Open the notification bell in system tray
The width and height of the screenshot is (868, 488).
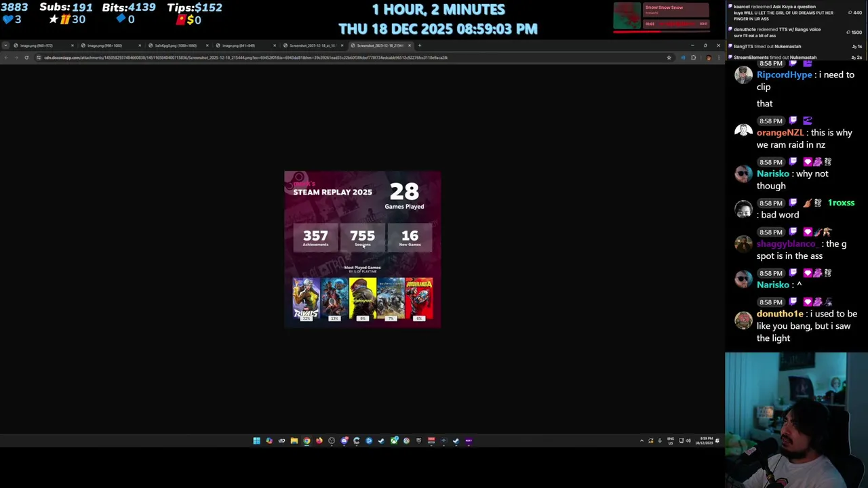(x=717, y=441)
